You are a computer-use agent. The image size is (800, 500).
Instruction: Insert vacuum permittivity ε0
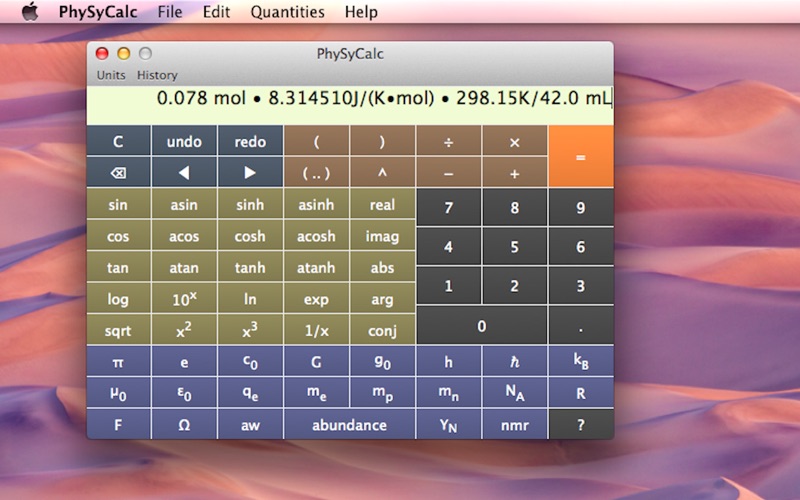184,393
